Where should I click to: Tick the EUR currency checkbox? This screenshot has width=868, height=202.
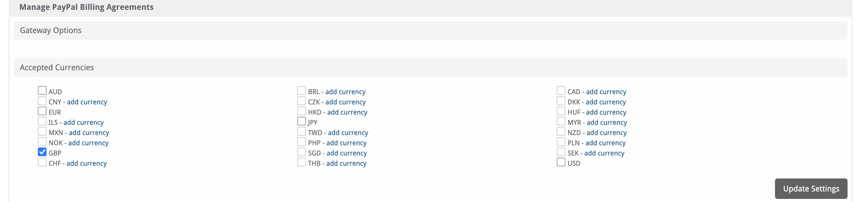42,111
